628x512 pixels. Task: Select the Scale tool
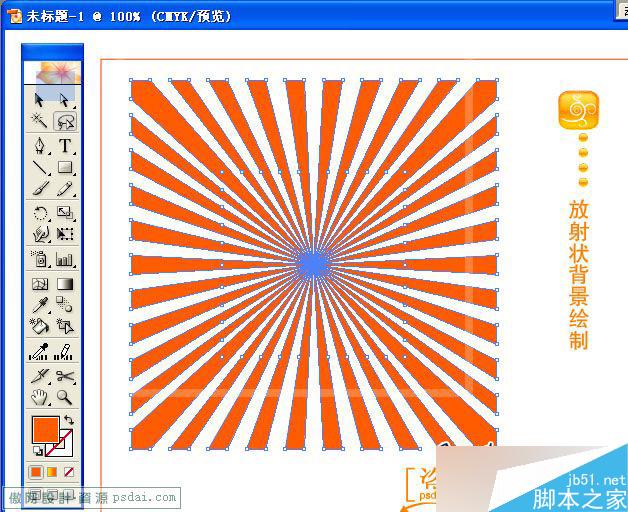(65, 213)
